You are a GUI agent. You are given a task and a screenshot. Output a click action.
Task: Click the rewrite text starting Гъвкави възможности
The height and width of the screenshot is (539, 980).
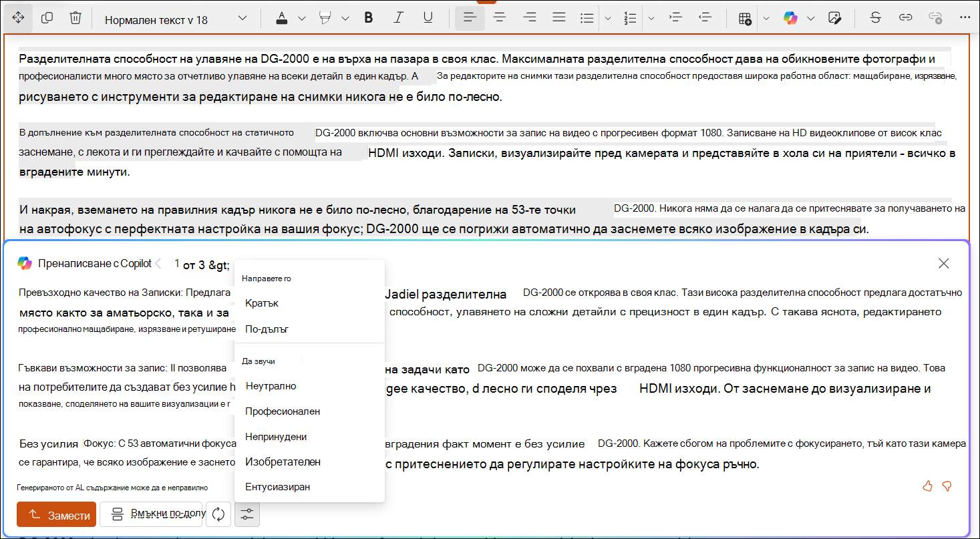482,386
